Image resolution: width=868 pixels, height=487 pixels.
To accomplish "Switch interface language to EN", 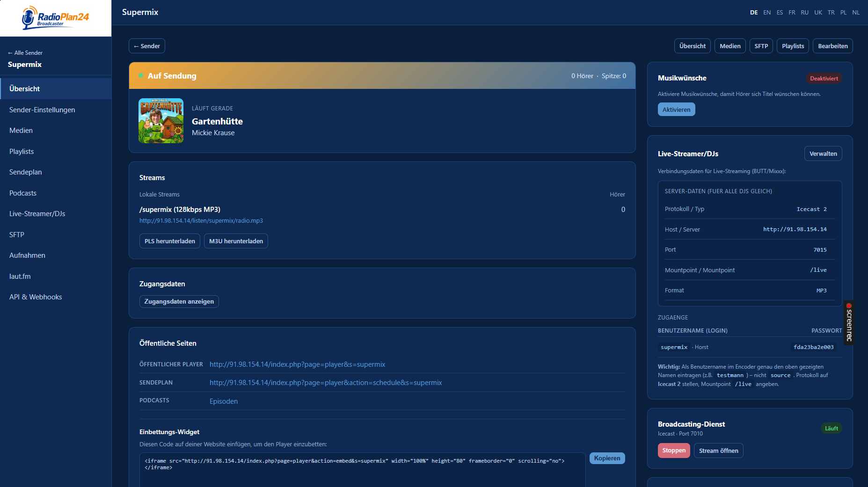I will tap(767, 13).
